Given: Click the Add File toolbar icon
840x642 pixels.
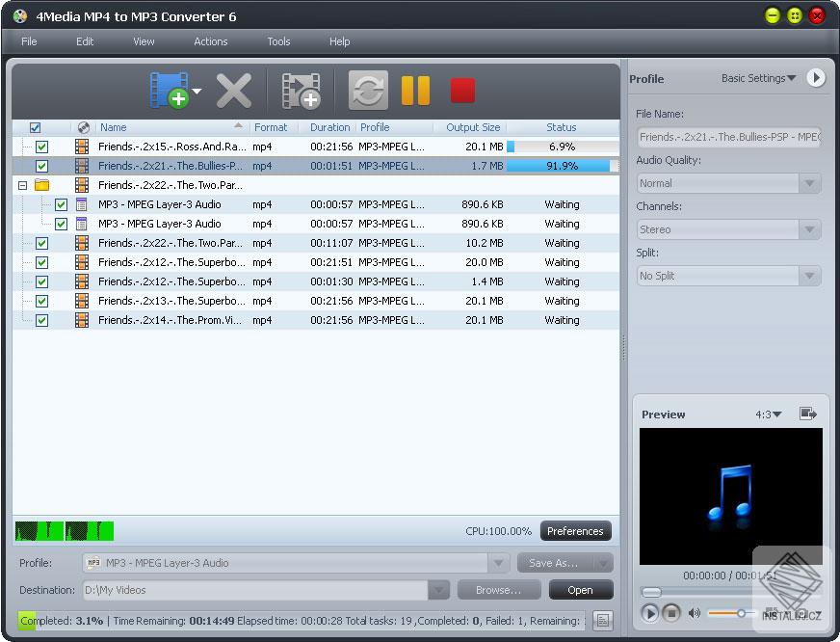Looking at the screenshot, I should (x=170, y=90).
